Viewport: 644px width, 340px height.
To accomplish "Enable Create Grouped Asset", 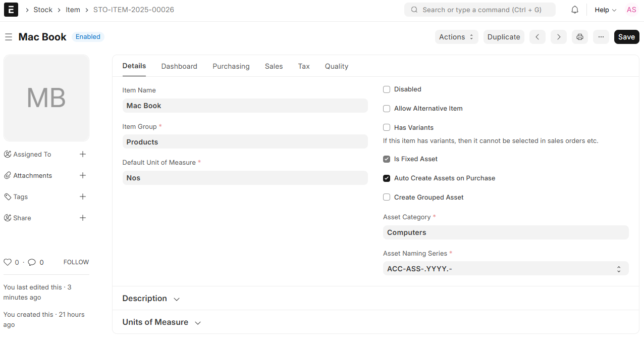I will pyautogui.click(x=387, y=198).
